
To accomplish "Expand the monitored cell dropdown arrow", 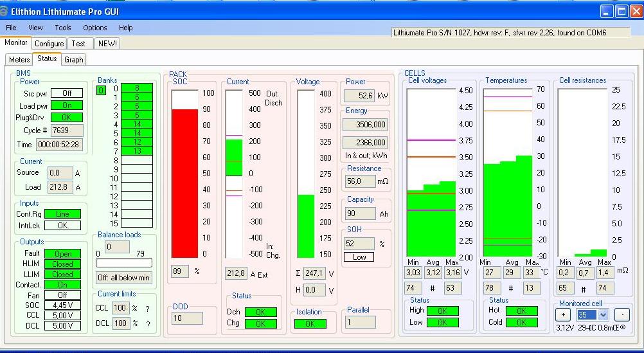I will click(602, 315).
